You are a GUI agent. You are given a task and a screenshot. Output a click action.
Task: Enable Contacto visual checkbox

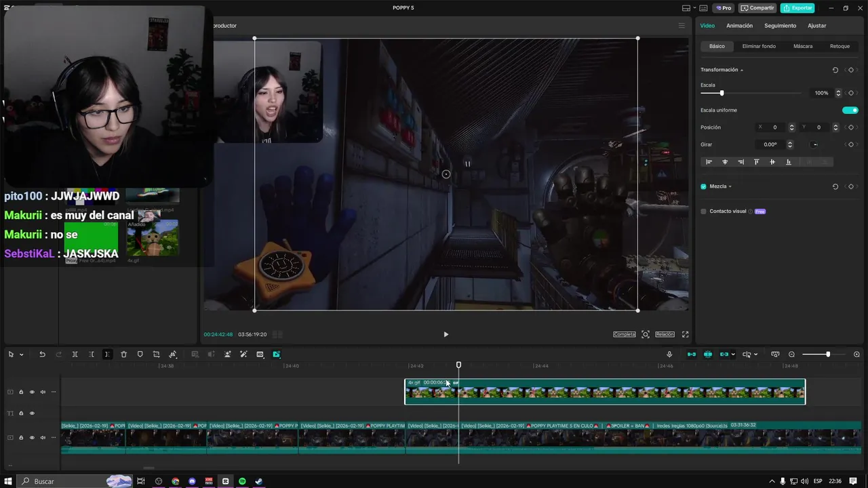pyautogui.click(x=703, y=211)
